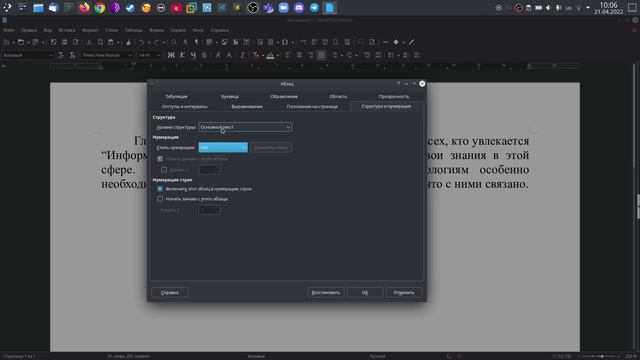This screenshot has height=360, width=640.
Task: Switch to the Буквица tab
Action: [230, 97]
